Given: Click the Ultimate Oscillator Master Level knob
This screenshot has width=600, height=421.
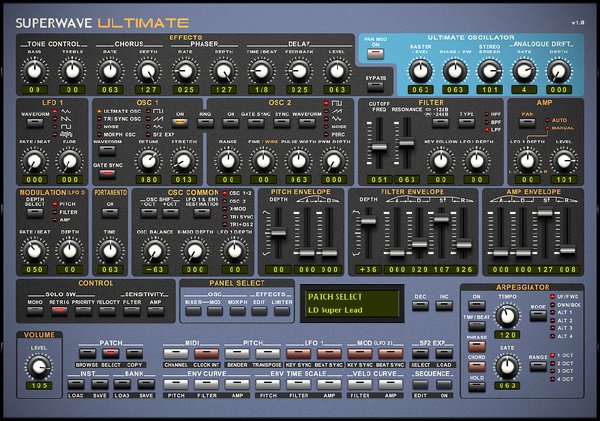Looking at the screenshot, I should tap(421, 71).
